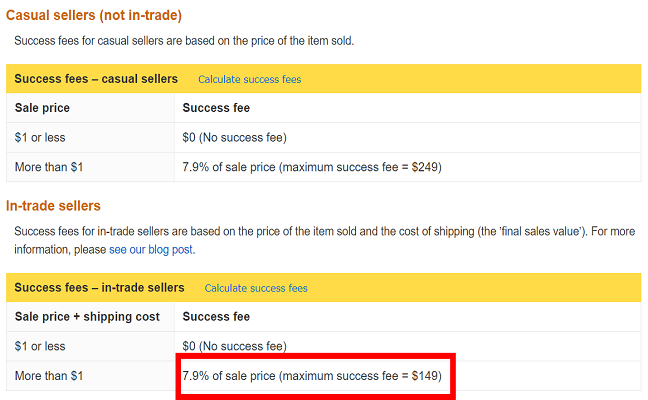Click the casual sellers 'Success fee' column header
Screen dimensions: 648x400
pos(216,108)
